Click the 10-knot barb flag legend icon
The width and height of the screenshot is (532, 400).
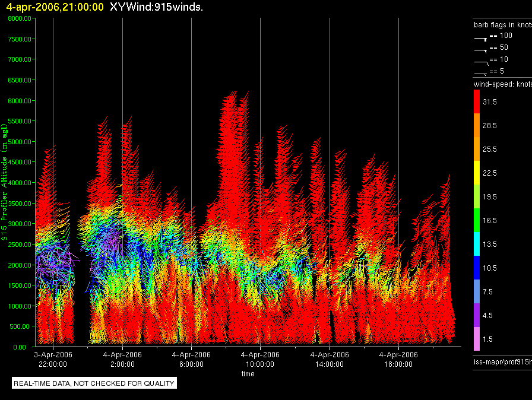click(481, 63)
